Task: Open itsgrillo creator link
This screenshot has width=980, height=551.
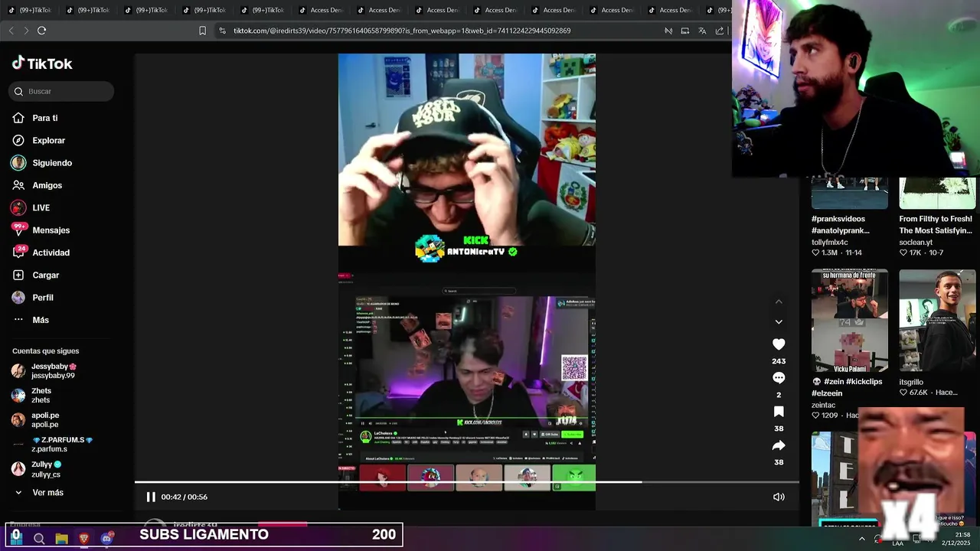Action: (911, 382)
